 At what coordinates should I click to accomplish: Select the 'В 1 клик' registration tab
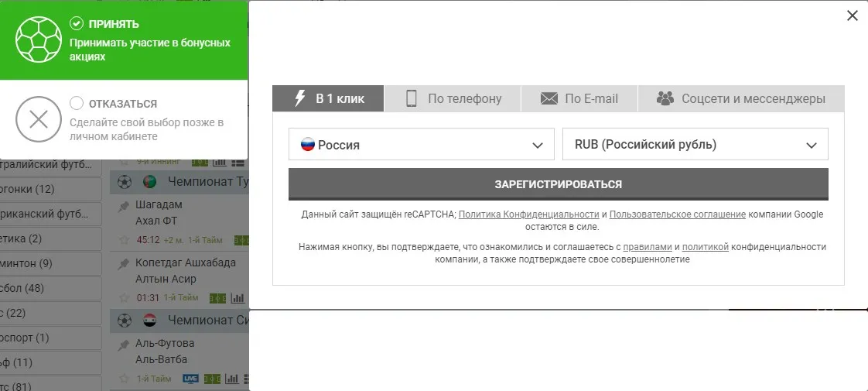(328, 98)
